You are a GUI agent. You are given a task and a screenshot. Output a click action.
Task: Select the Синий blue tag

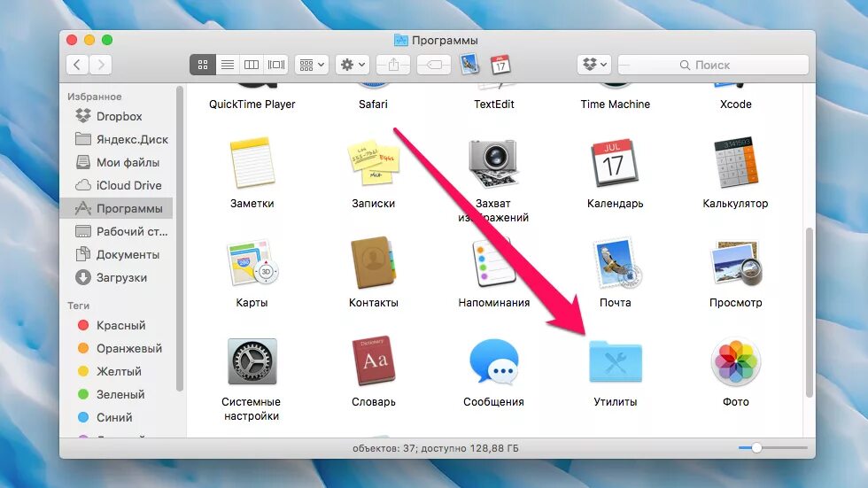pyautogui.click(x=116, y=417)
